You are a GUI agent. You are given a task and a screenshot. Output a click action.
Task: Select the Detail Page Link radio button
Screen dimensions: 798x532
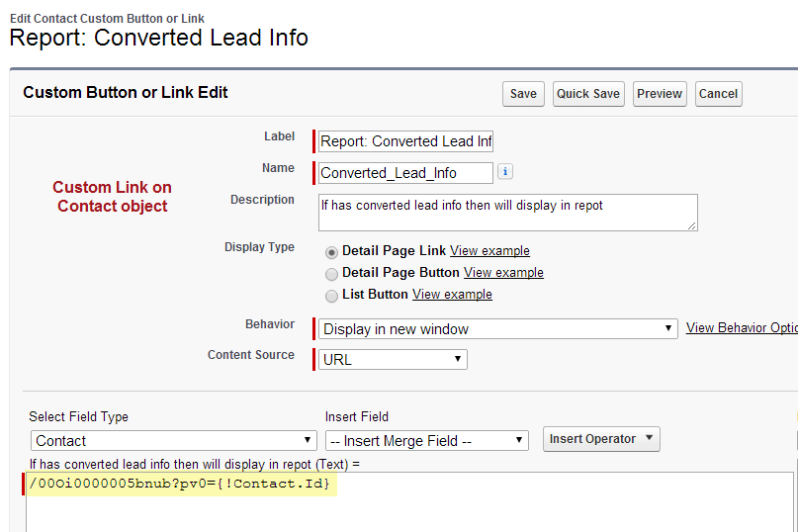[x=331, y=252]
